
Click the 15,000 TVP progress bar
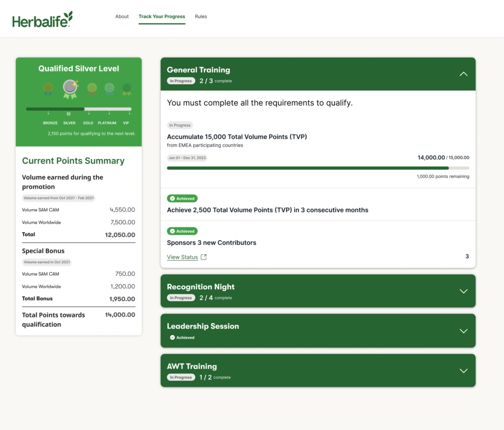coord(318,168)
